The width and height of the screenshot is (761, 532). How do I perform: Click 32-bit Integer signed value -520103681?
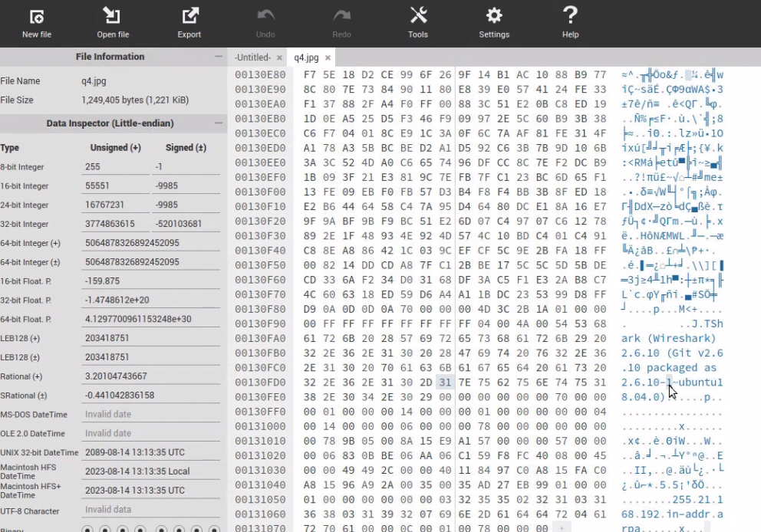(186, 224)
